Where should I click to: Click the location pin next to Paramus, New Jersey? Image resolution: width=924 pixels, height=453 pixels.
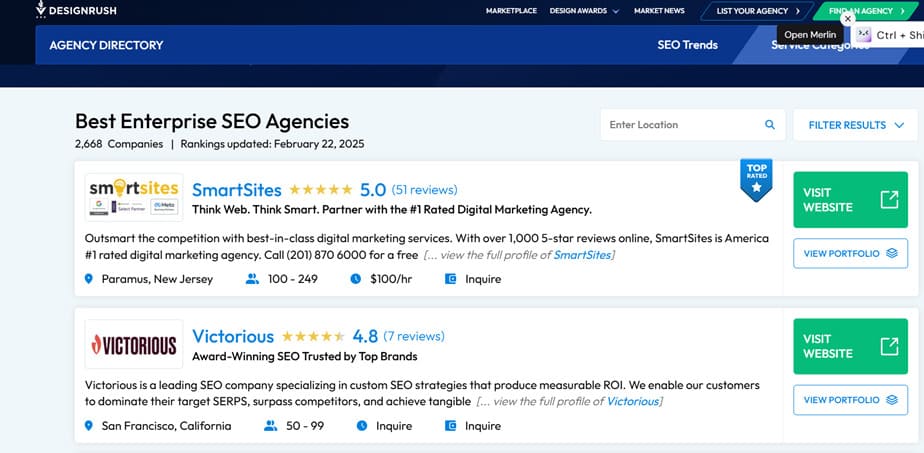(89, 279)
